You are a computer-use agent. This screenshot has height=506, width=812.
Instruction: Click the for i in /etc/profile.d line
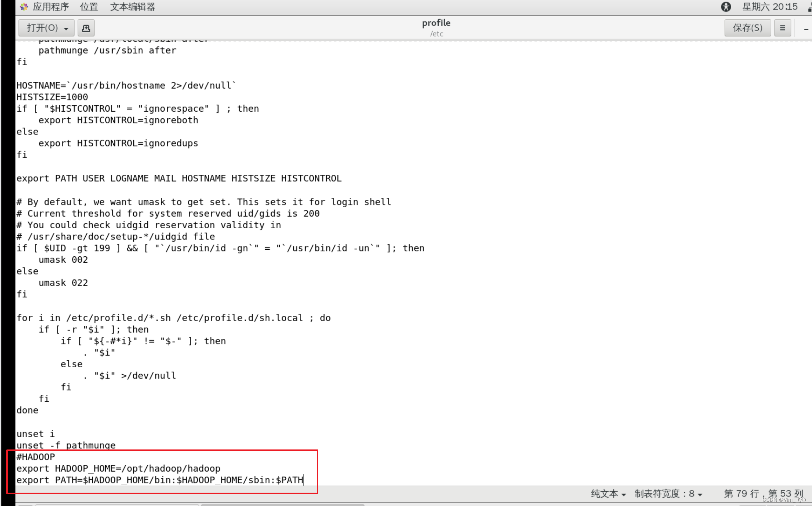point(174,318)
